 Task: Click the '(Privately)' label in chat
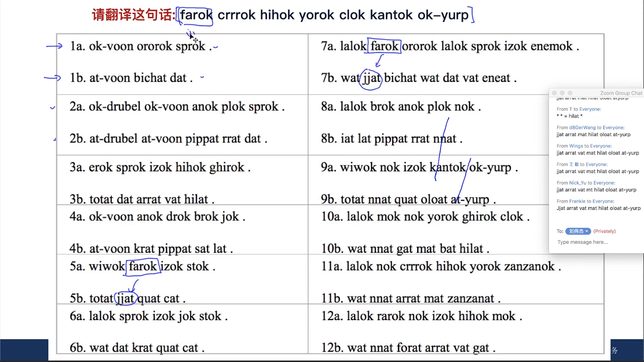click(x=604, y=231)
